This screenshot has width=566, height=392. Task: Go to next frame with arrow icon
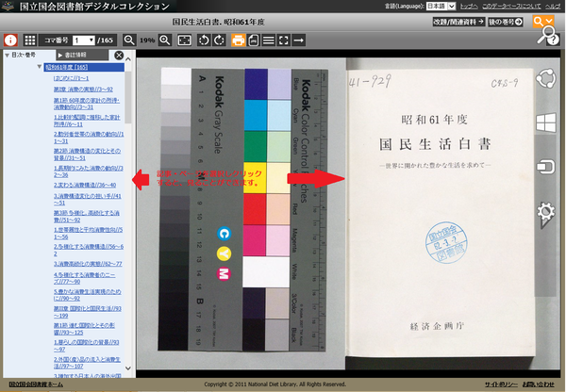298,40
